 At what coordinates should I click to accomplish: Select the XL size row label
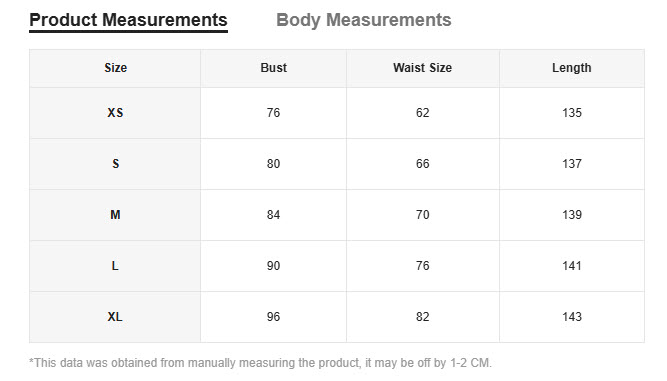click(x=115, y=317)
